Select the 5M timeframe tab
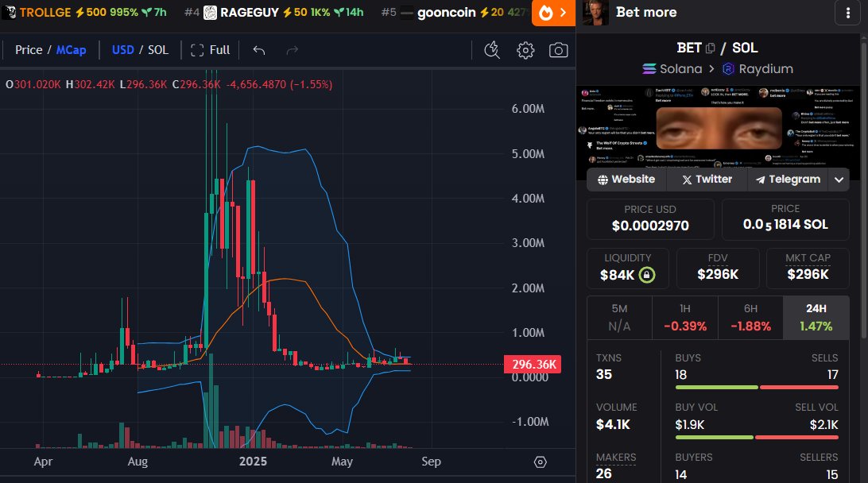868x483 pixels. click(619, 318)
